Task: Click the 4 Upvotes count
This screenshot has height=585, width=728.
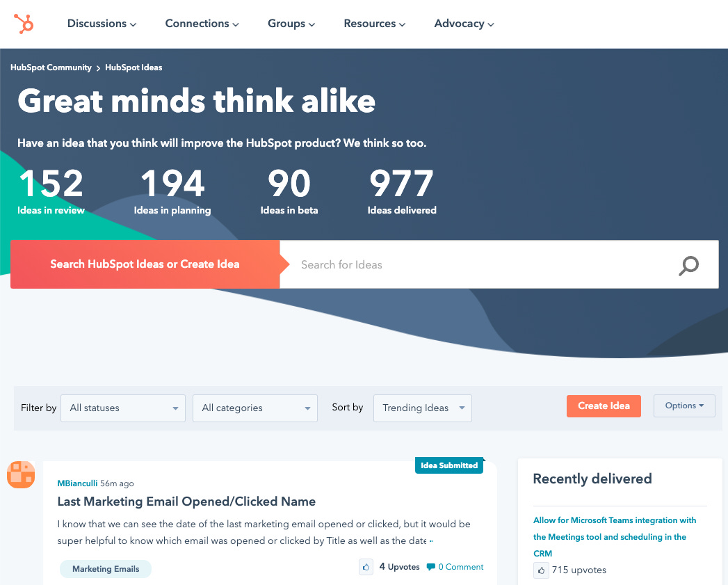Action: pyautogui.click(x=399, y=567)
